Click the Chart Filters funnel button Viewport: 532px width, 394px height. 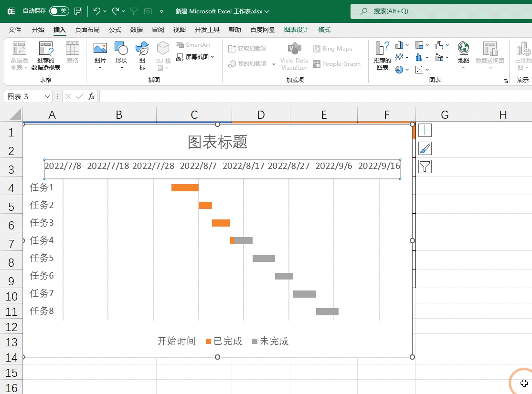coord(425,166)
